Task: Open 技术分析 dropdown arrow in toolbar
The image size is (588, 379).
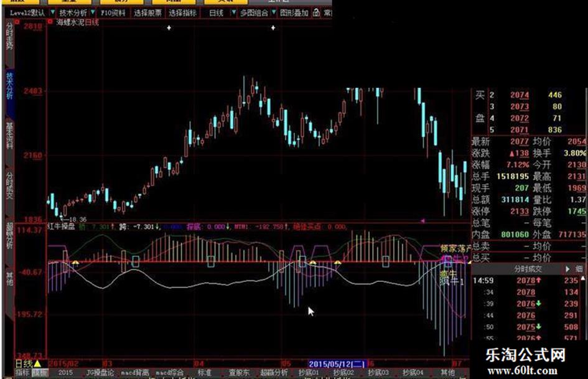Action: click(x=93, y=12)
